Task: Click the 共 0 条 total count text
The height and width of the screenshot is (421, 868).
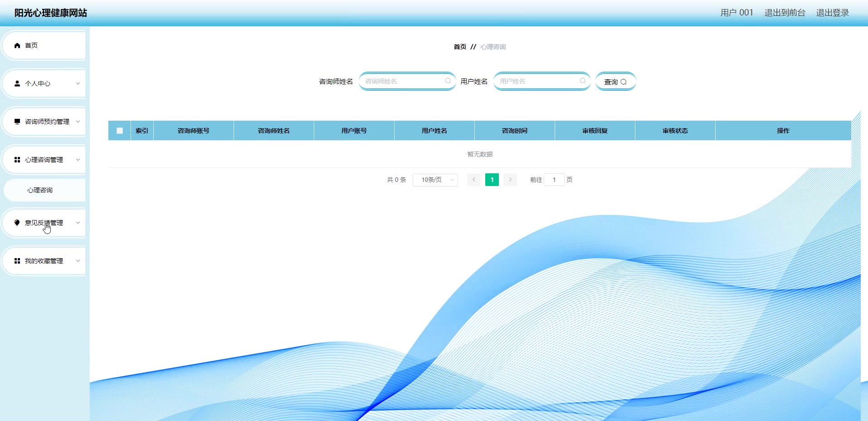Action: tap(396, 180)
